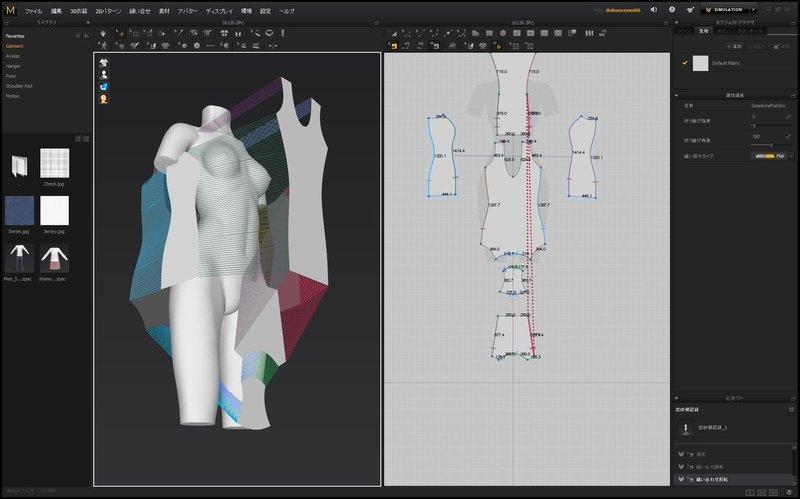800x499 pixels.
Task: Click the 適用 apply button
Action: coord(782,46)
